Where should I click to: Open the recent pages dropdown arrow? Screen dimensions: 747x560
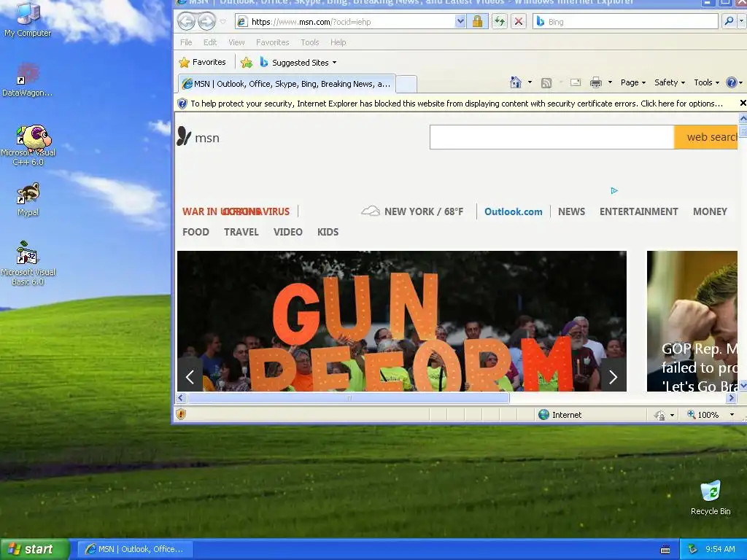pyautogui.click(x=222, y=21)
